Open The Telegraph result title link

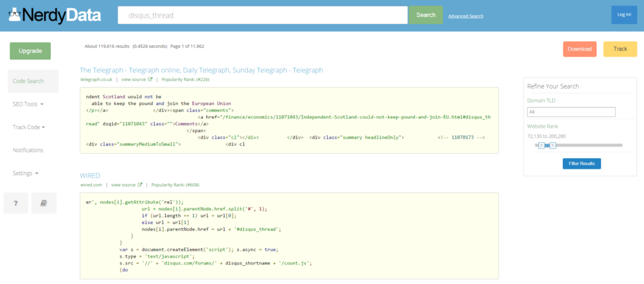click(x=202, y=71)
